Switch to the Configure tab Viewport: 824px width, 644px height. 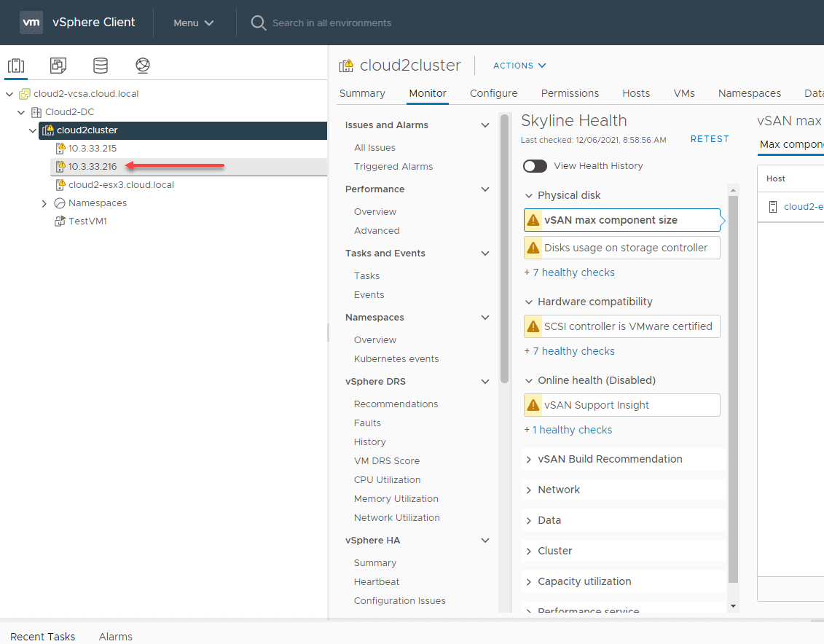pos(493,93)
